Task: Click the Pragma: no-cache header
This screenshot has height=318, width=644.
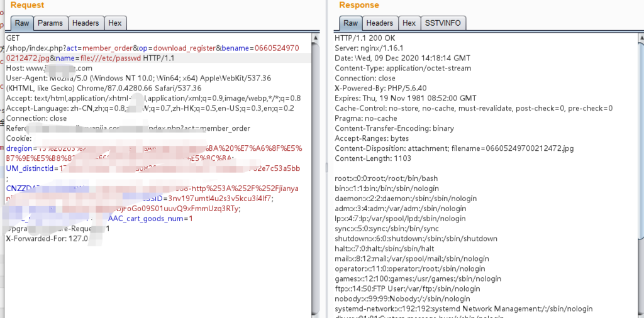Action: [366, 118]
